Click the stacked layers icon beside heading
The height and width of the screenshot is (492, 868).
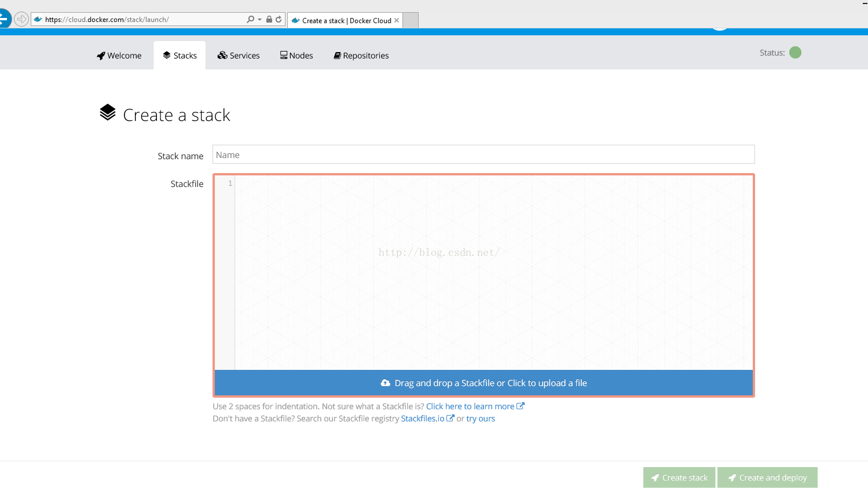(x=108, y=112)
